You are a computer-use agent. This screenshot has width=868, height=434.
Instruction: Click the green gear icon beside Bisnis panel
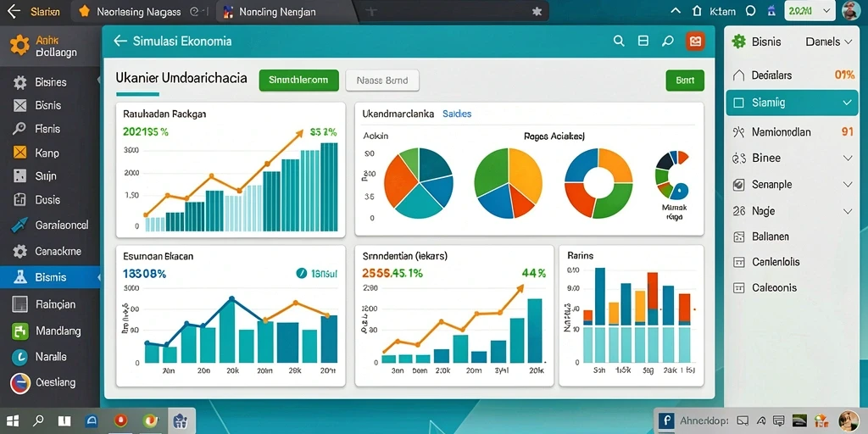[x=738, y=42]
